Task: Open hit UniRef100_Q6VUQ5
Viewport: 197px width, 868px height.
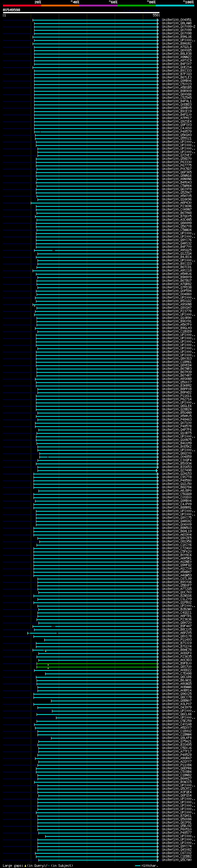Action: coord(177,50)
